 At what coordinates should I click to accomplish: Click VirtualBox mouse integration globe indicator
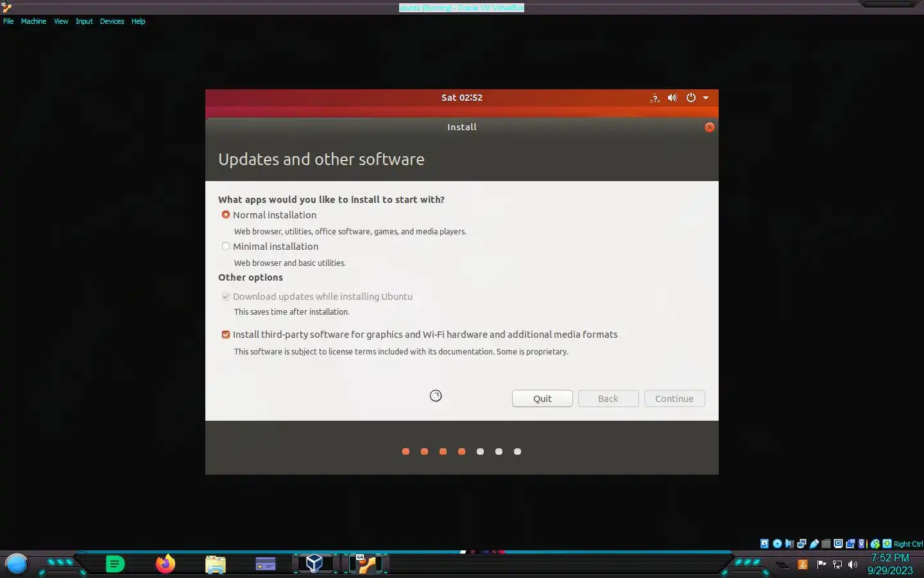pos(875,544)
